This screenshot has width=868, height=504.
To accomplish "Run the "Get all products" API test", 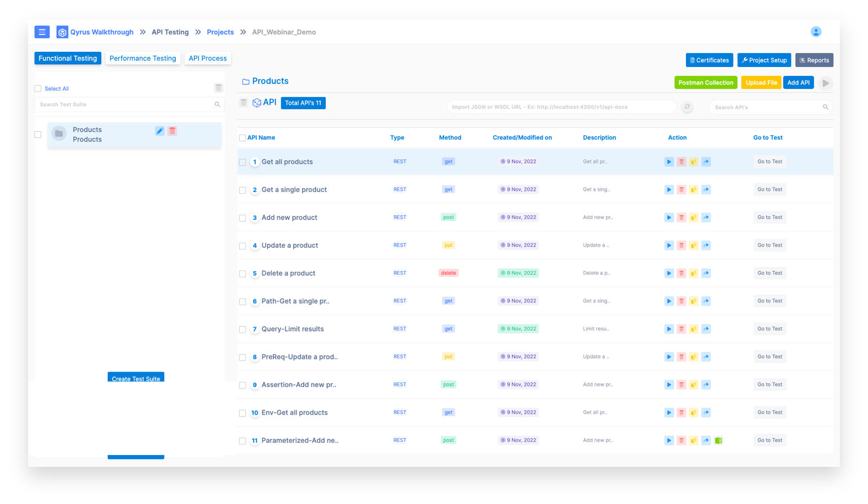I will 669,162.
